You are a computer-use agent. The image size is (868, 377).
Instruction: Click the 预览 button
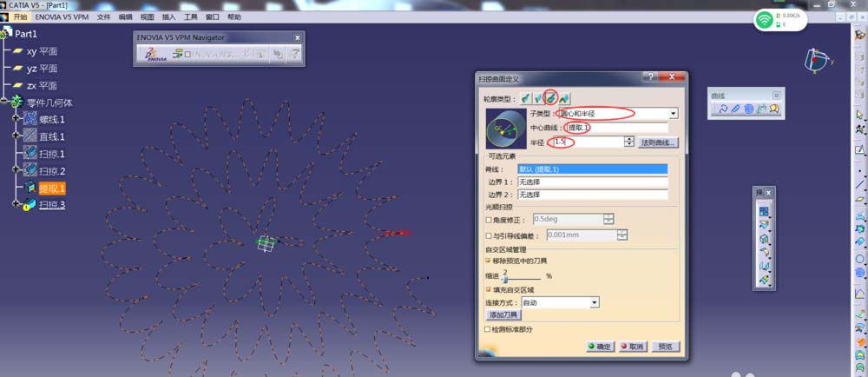666,347
